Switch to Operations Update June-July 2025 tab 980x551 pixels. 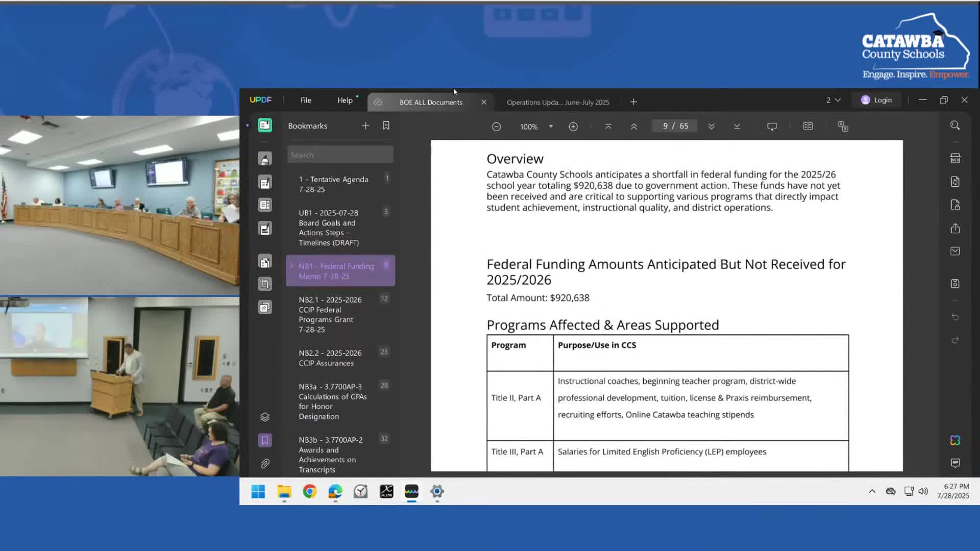point(558,102)
